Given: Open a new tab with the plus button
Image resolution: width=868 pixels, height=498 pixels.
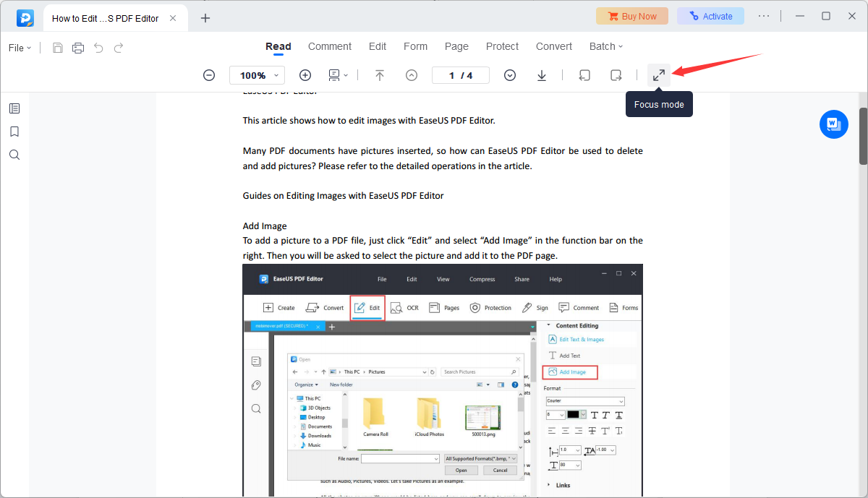Looking at the screenshot, I should pos(205,18).
